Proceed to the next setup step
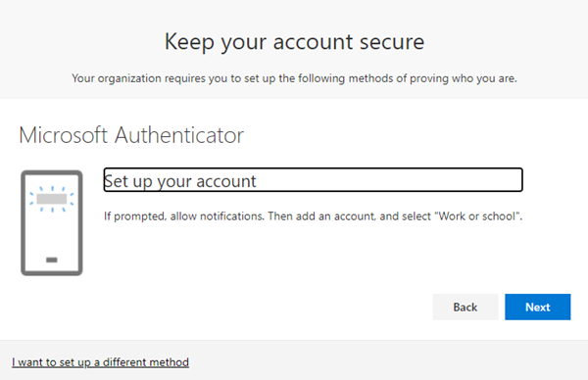 (x=537, y=307)
